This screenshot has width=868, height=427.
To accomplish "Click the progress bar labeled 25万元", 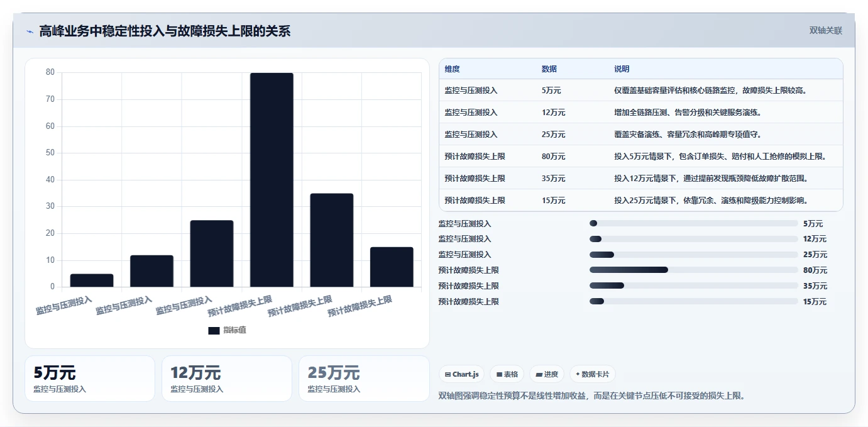I will 694,255.
